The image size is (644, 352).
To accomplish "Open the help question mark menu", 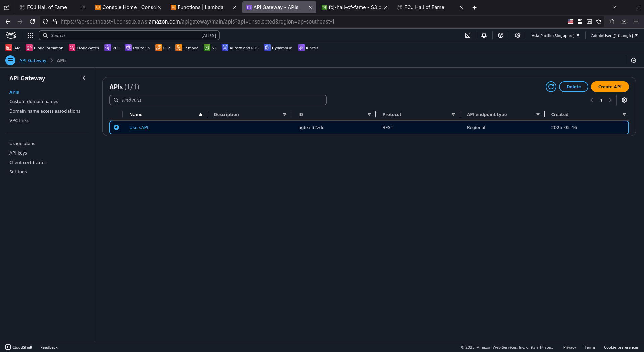I will (x=501, y=35).
